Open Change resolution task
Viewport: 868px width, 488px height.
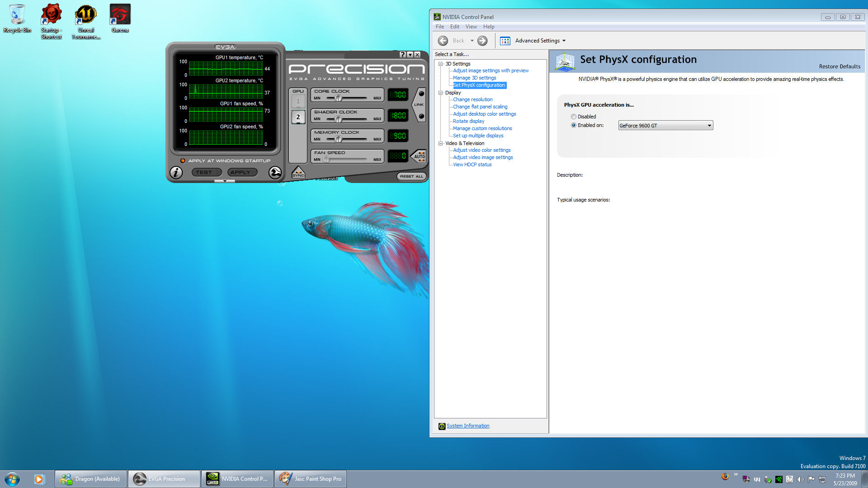[x=472, y=99]
